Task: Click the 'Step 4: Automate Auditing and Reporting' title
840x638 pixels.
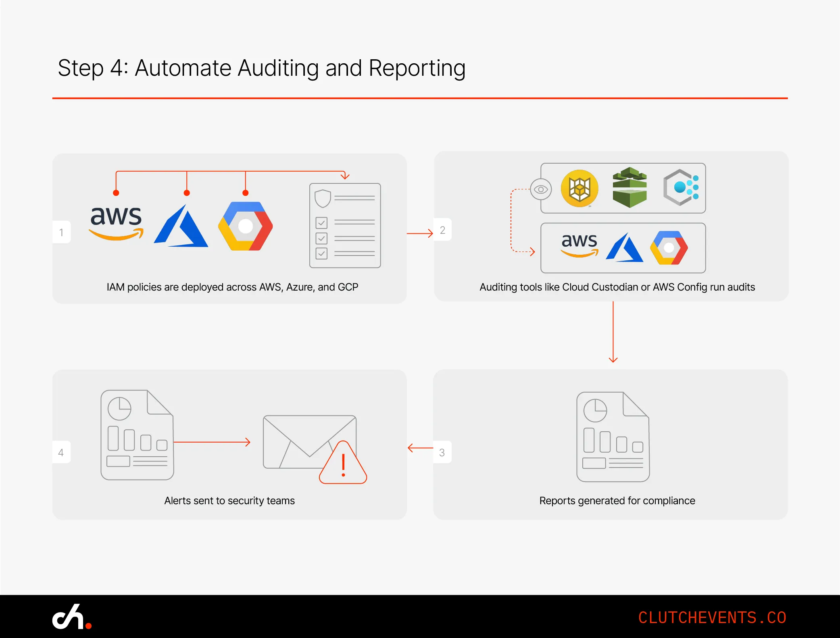Action: point(262,68)
